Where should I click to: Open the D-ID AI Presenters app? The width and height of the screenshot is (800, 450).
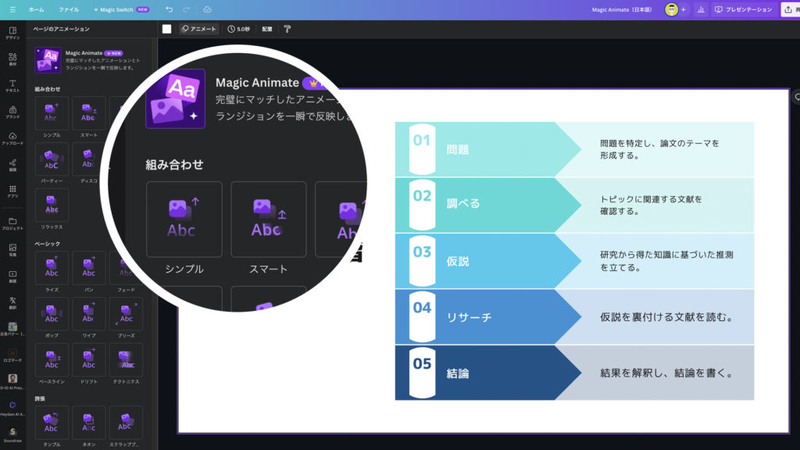click(12, 382)
